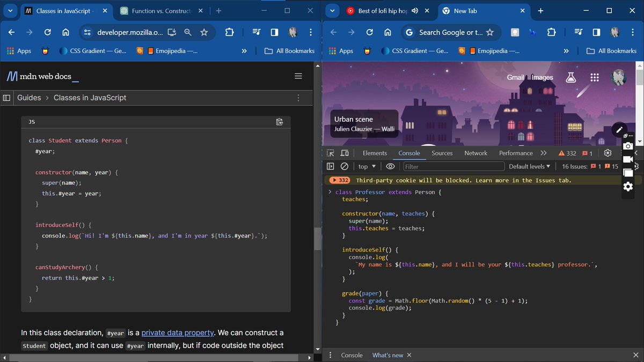Toggle the MDN sidebar panel icon beside Guides
This screenshot has height=362, width=644.
[x=6, y=98]
